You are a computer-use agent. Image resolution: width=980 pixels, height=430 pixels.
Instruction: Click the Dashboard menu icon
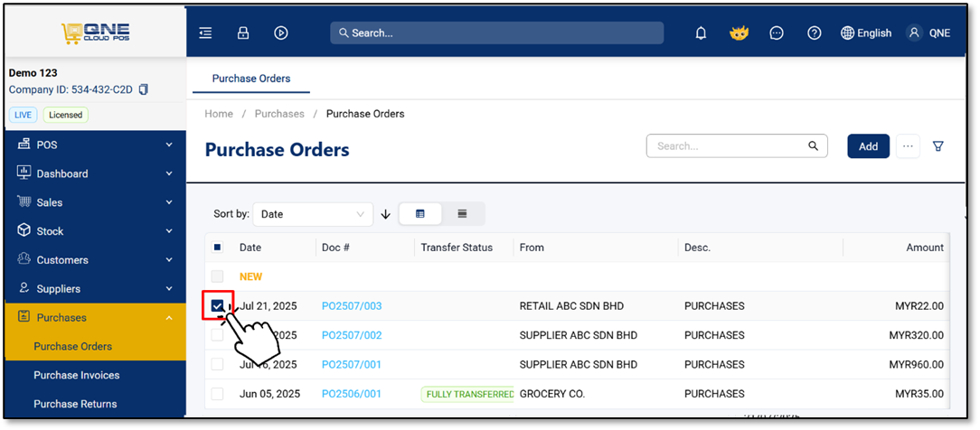(24, 173)
